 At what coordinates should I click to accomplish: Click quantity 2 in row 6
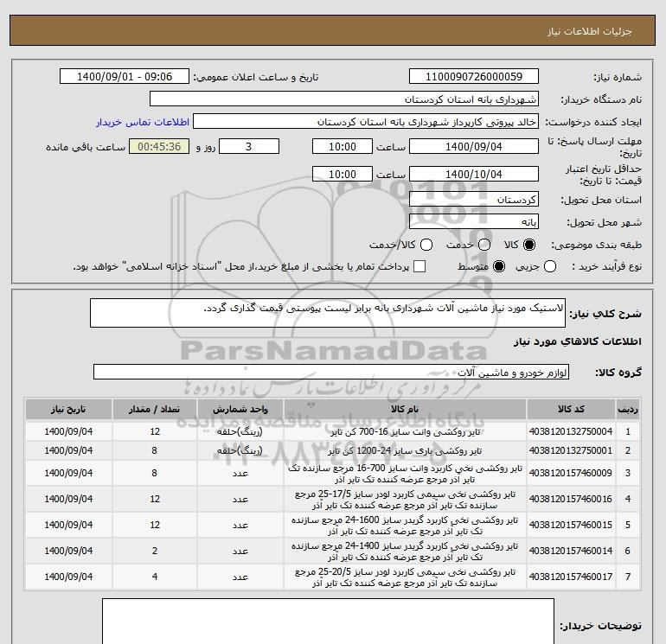pos(155,551)
